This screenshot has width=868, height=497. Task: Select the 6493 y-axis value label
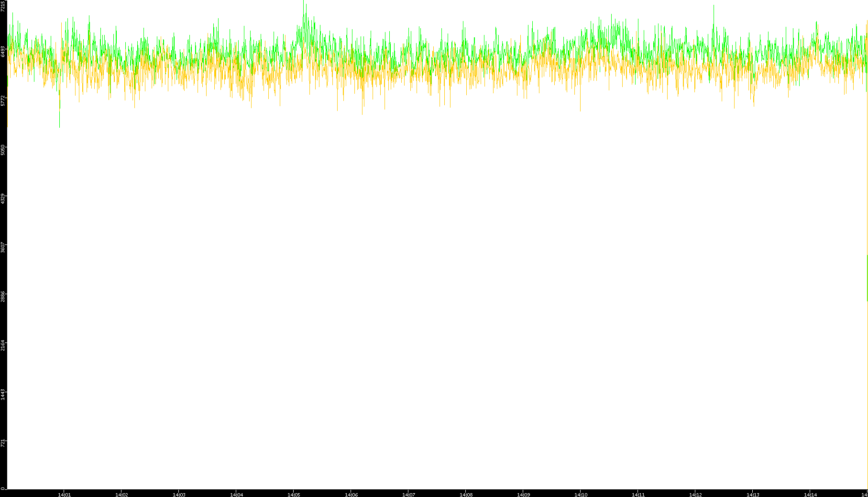click(3, 52)
